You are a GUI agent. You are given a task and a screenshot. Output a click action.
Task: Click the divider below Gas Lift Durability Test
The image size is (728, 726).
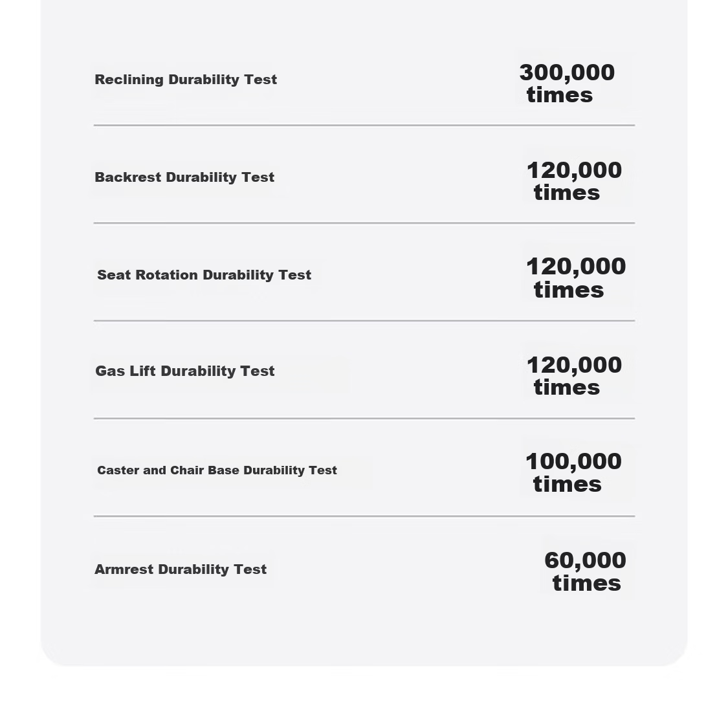pyautogui.click(x=364, y=419)
